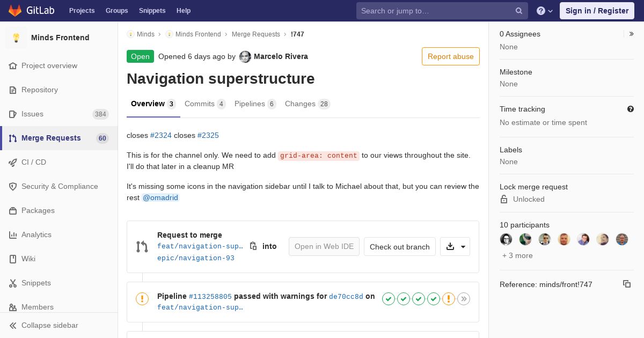Copy source branch name via clipboard icon
644x338 pixels.
click(x=253, y=246)
